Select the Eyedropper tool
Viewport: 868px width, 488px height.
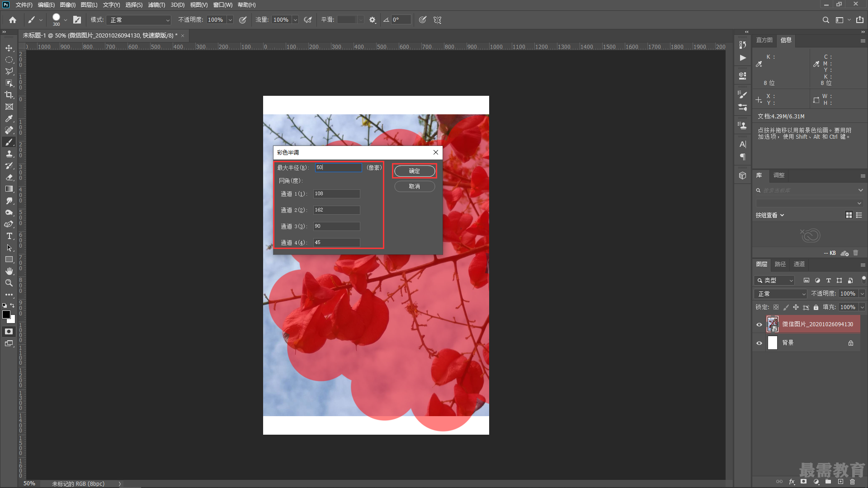click(x=9, y=118)
